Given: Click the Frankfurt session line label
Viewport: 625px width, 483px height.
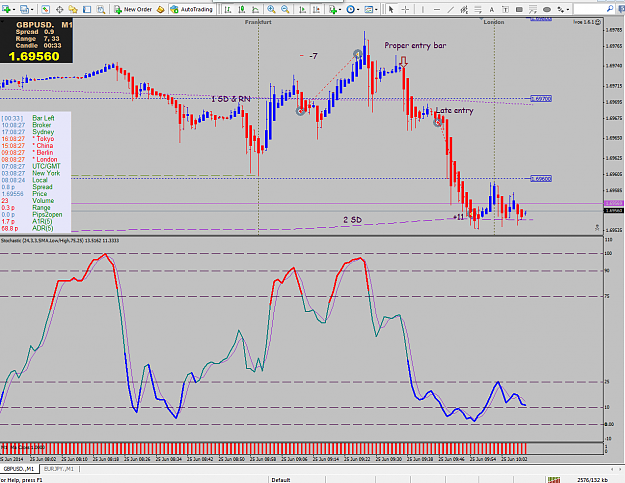Looking at the screenshot, I should (x=258, y=22).
